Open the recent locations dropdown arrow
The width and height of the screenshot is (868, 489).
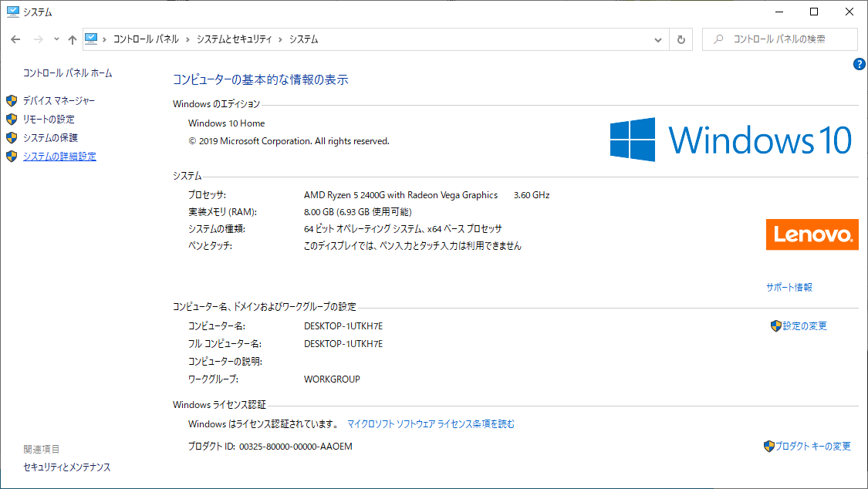coord(56,39)
